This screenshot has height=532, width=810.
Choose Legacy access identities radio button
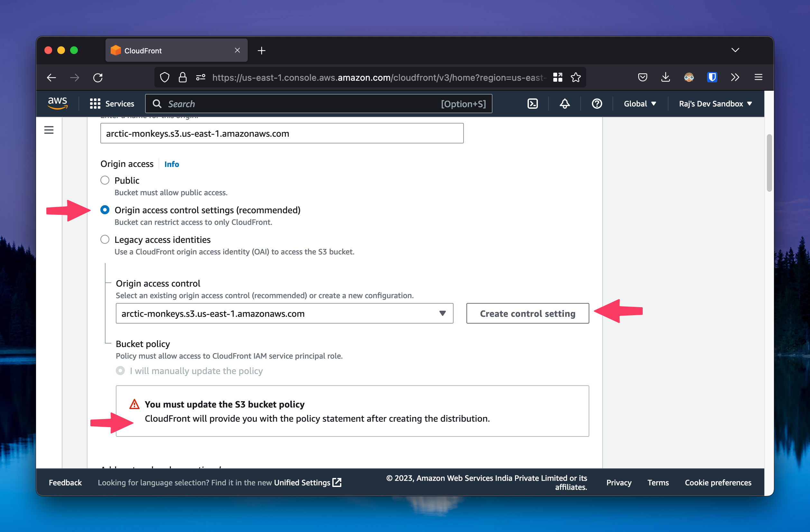click(105, 239)
